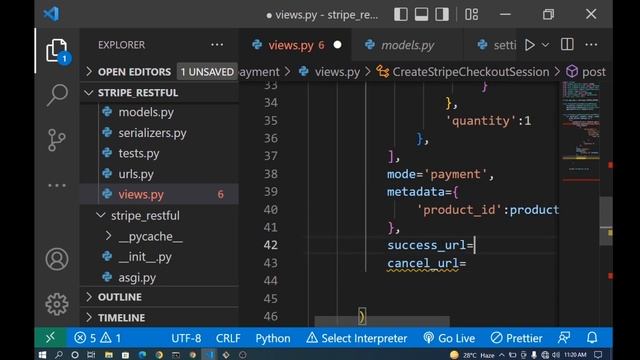The image size is (640, 360).
Task: Open Windows Start menu
Action: point(42,355)
